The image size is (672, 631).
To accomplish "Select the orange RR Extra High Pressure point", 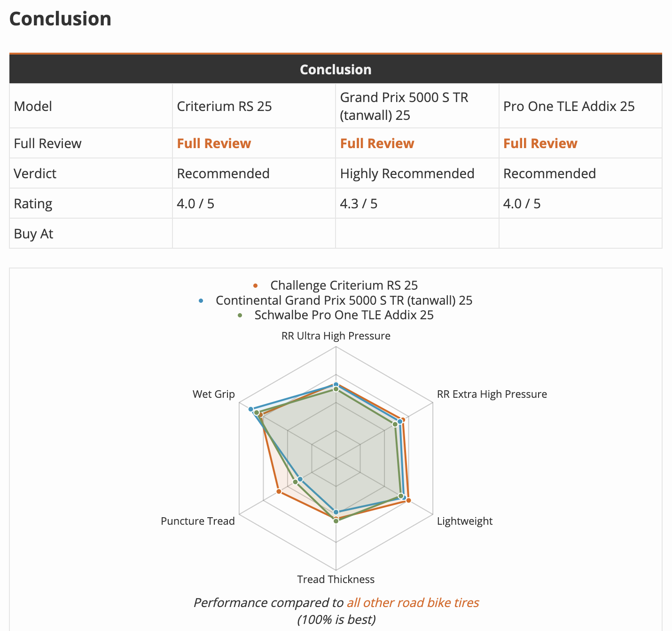I will coord(402,420).
